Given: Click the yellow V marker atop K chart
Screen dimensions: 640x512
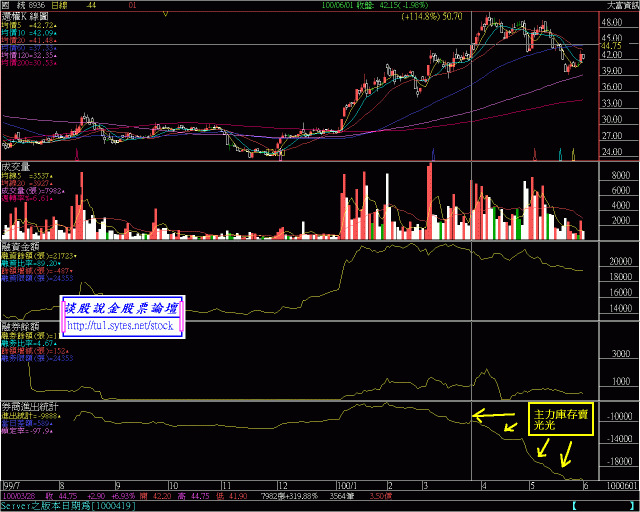Looking at the screenshot, I should point(165,14).
